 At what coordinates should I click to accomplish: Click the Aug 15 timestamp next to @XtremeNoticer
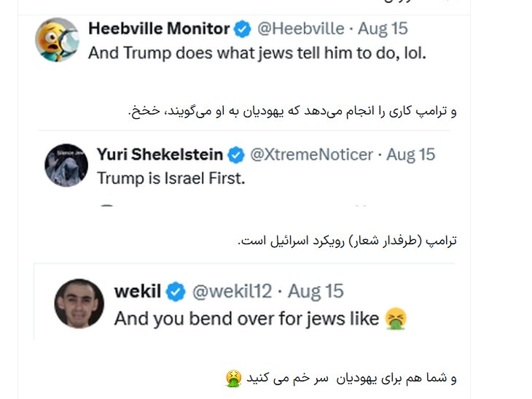[x=410, y=155]
